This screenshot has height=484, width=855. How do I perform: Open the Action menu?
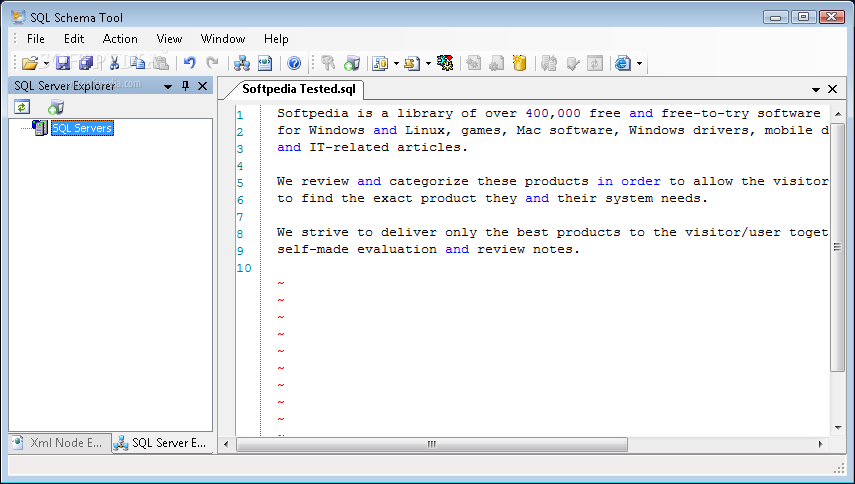[x=120, y=39]
